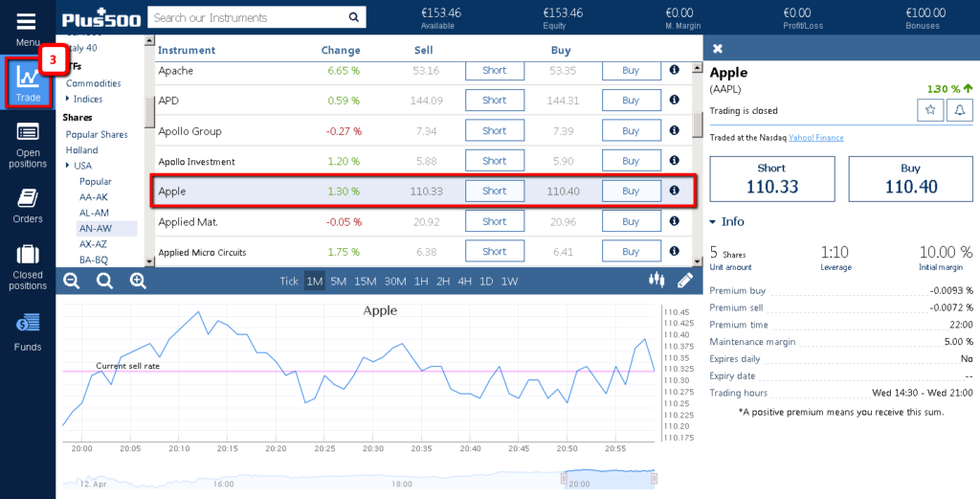
Task: Add Apple to favorites star
Action: pos(930,110)
